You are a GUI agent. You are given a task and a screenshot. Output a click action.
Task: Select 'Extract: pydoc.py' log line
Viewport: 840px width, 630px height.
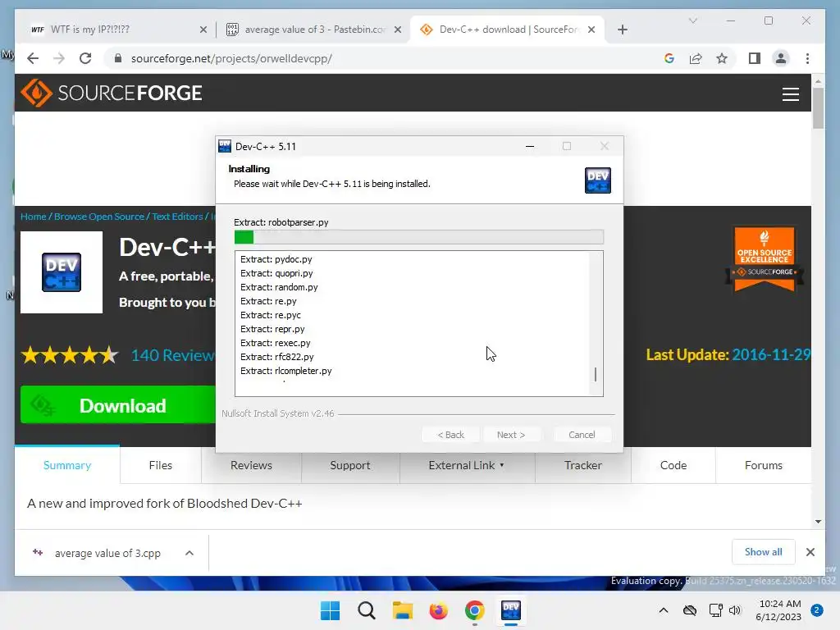(276, 259)
